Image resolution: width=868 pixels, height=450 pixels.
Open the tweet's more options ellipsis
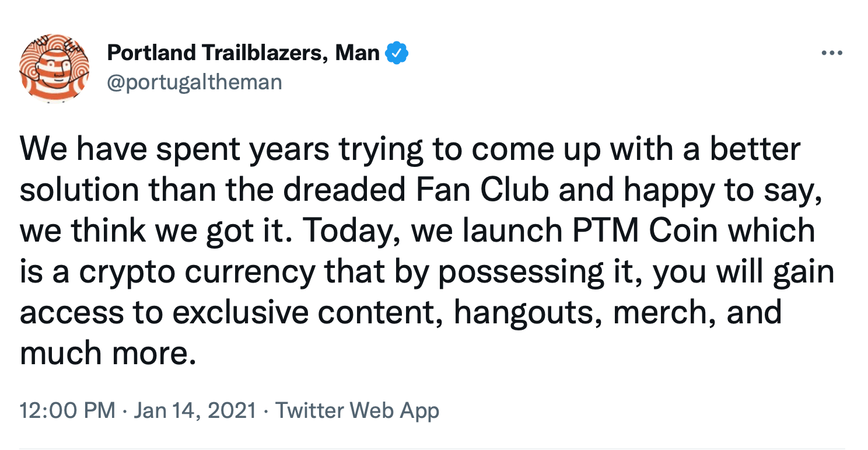tap(832, 53)
